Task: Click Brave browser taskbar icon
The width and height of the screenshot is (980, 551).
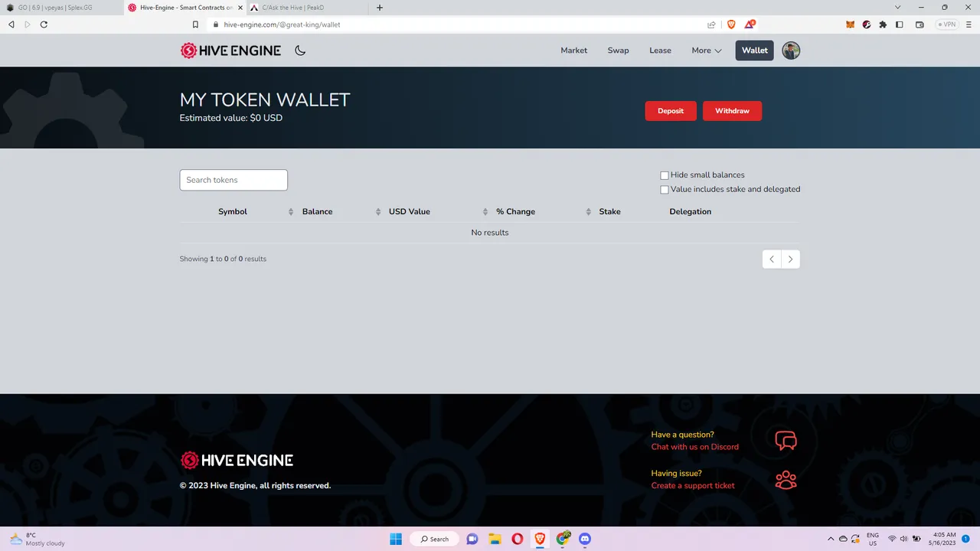Action: pos(540,539)
